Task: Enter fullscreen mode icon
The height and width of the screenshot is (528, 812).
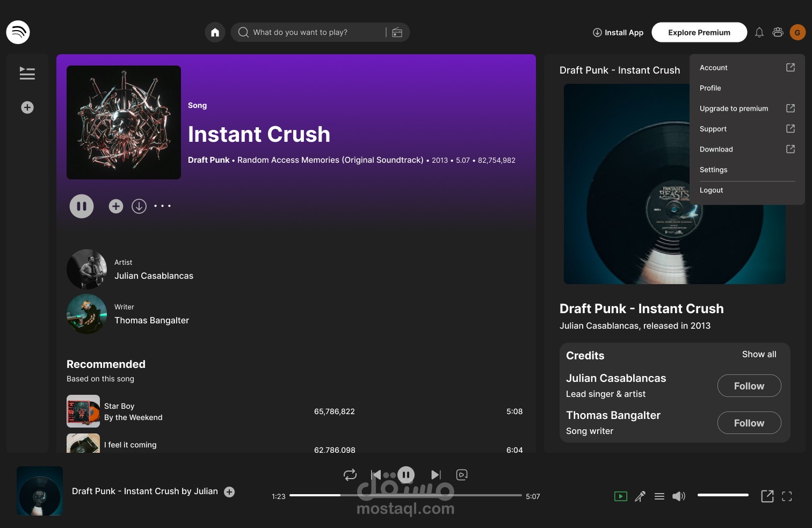Action: point(787,496)
